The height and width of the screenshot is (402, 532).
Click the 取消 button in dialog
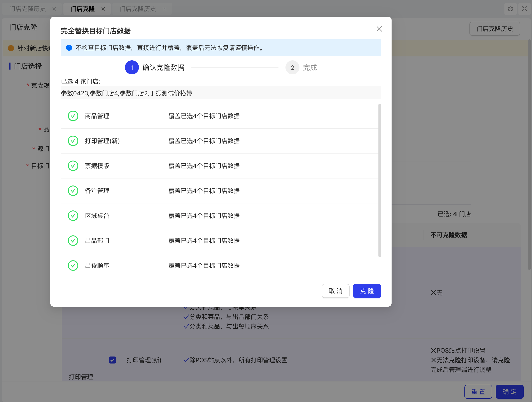click(336, 291)
